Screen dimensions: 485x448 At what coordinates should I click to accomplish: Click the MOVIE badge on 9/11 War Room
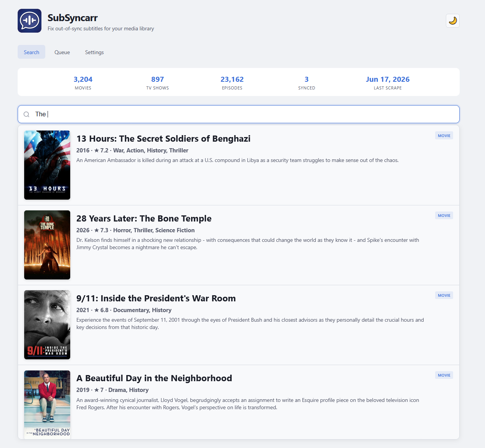[444, 295]
